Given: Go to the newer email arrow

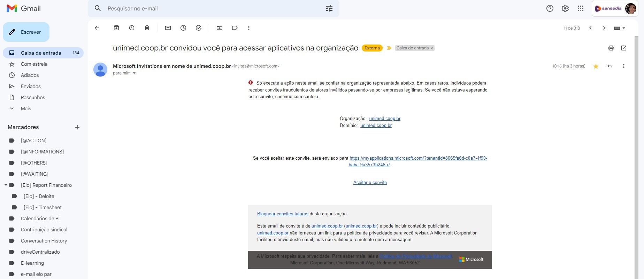Looking at the screenshot, I should point(590,28).
